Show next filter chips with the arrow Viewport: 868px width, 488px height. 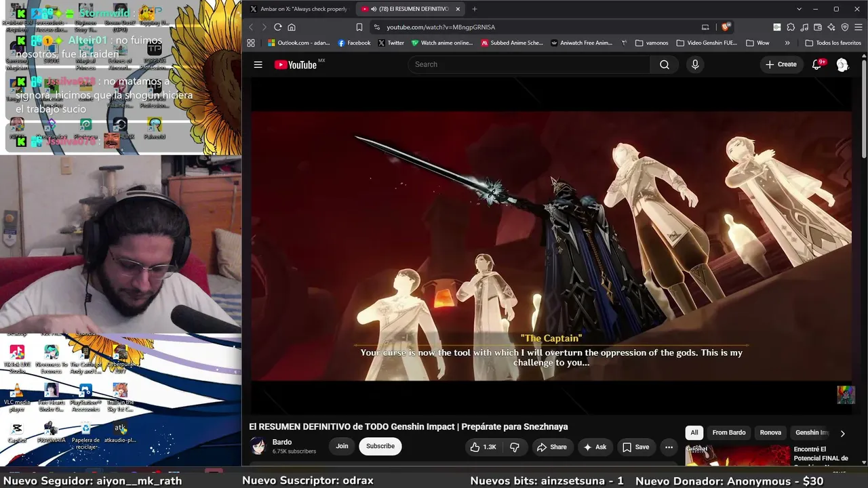click(x=842, y=433)
